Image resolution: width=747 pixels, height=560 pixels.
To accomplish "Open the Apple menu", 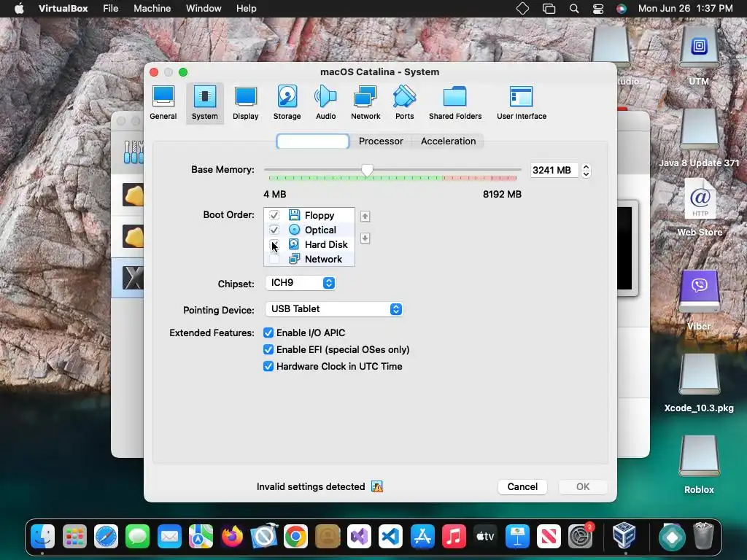I will [19, 9].
